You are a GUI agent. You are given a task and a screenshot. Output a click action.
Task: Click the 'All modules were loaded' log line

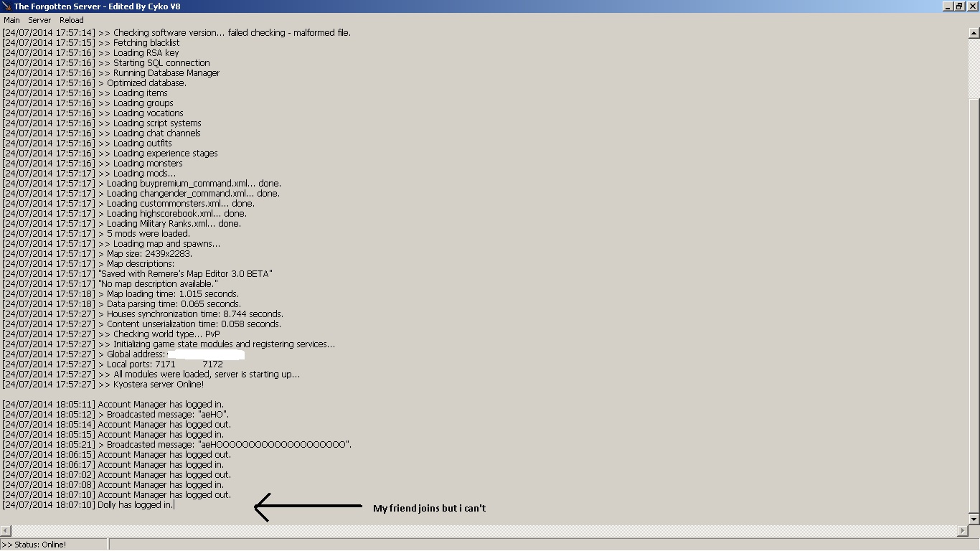[x=151, y=375]
